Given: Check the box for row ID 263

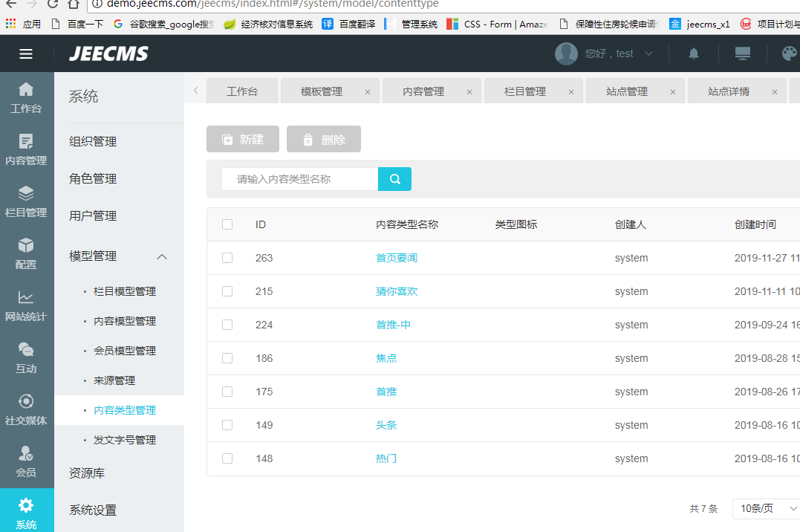Looking at the screenshot, I should coord(227,258).
